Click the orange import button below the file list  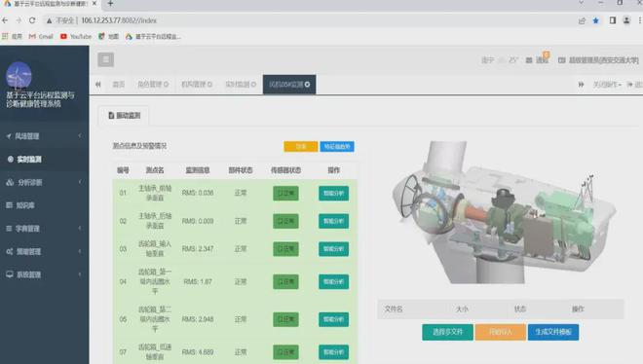(x=501, y=332)
